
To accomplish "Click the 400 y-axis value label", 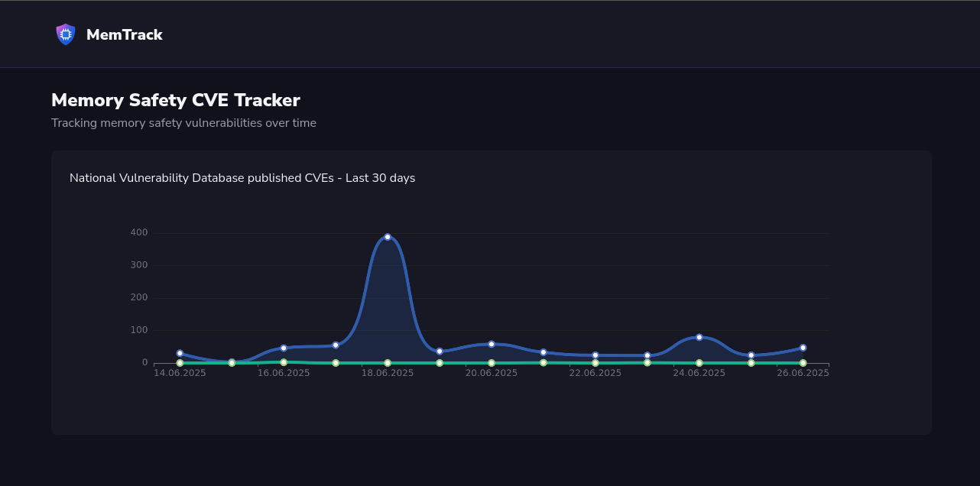I will (x=138, y=232).
